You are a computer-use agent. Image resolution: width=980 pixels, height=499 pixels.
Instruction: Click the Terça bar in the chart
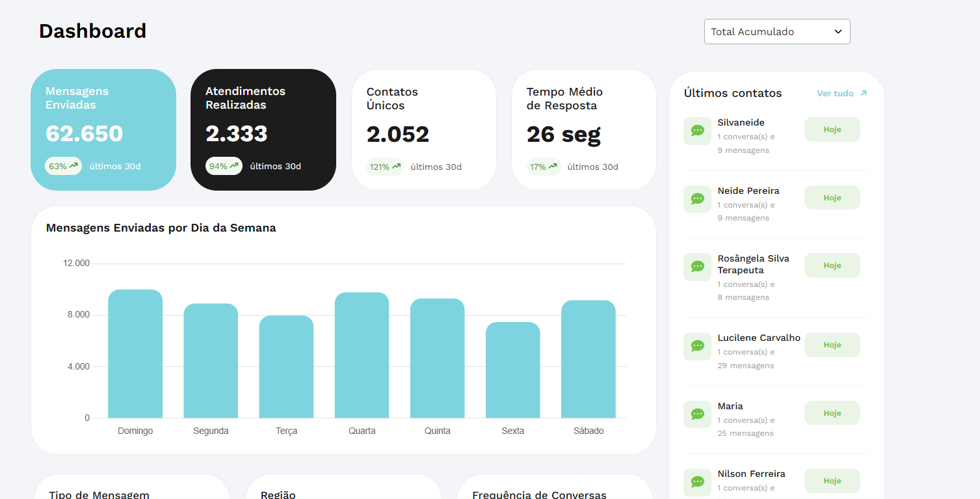(286, 367)
